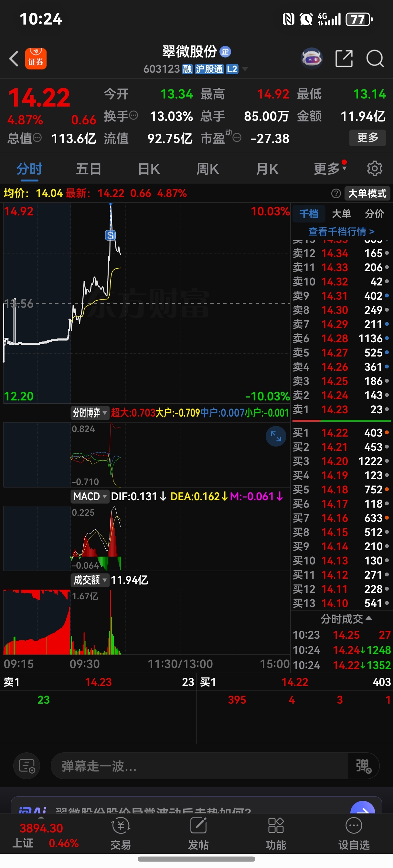Tap the 弹幕走一波 input field

pos(199,766)
